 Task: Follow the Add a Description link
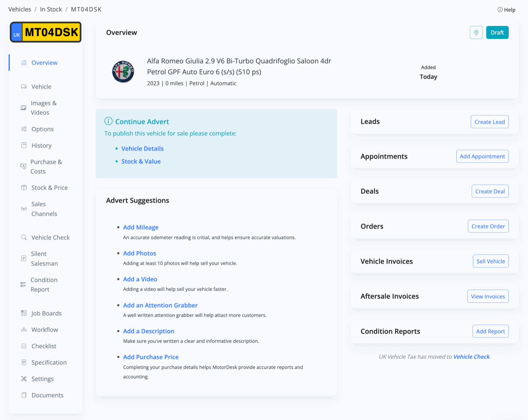click(149, 331)
